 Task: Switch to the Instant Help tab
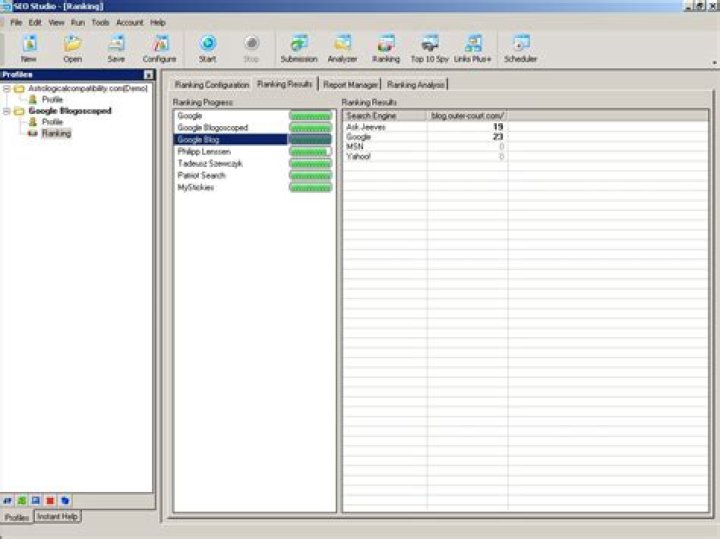57,517
